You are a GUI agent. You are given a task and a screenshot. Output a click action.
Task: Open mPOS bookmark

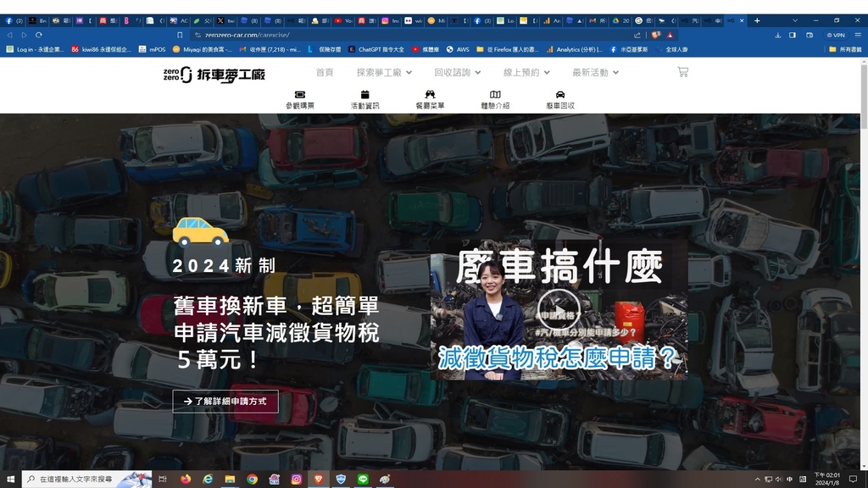[153, 49]
